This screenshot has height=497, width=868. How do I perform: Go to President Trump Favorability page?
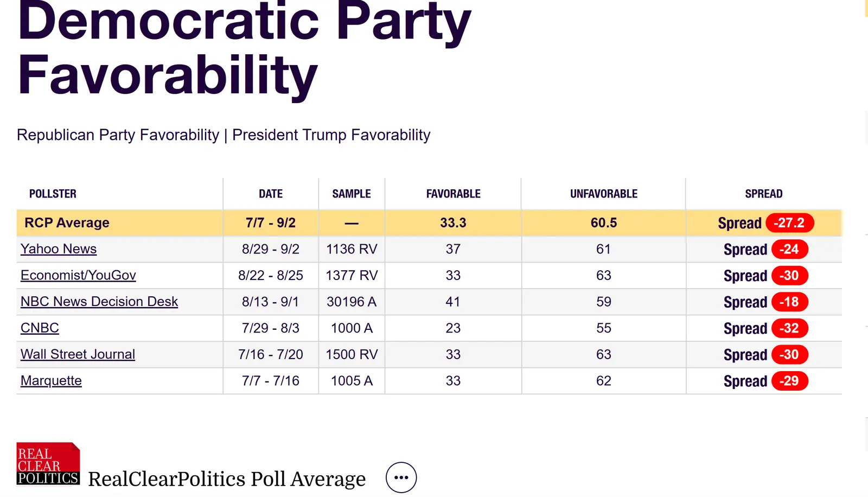(x=331, y=135)
